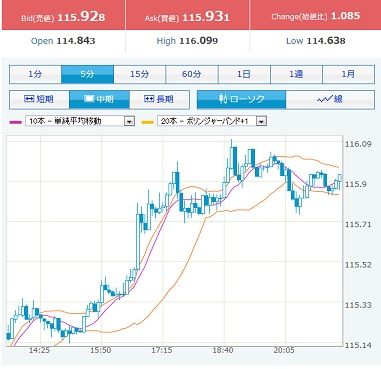Switch to the 15分 timeframe
This screenshot has width=381, height=369.
(x=140, y=74)
